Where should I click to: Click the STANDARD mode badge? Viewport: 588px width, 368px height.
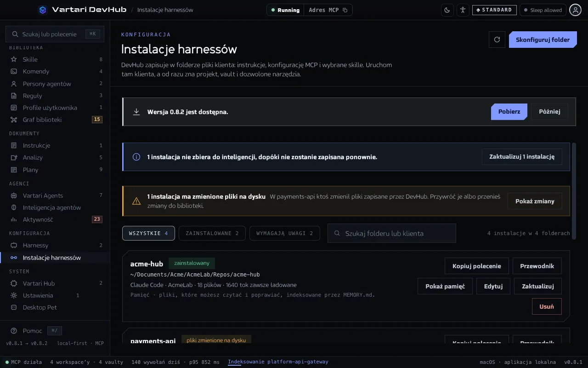coord(494,10)
